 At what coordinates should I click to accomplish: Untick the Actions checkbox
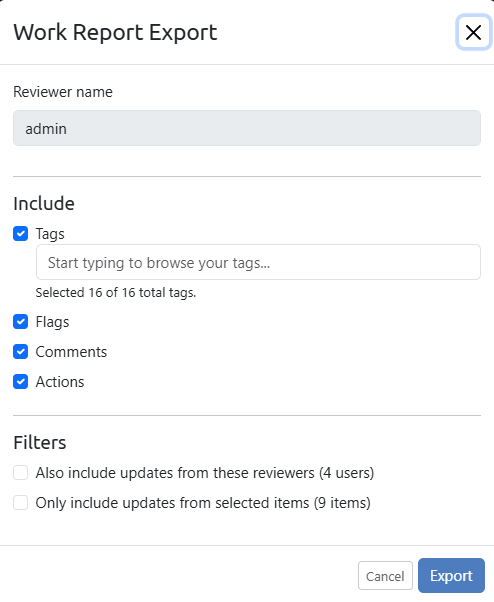pyautogui.click(x=21, y=382)
